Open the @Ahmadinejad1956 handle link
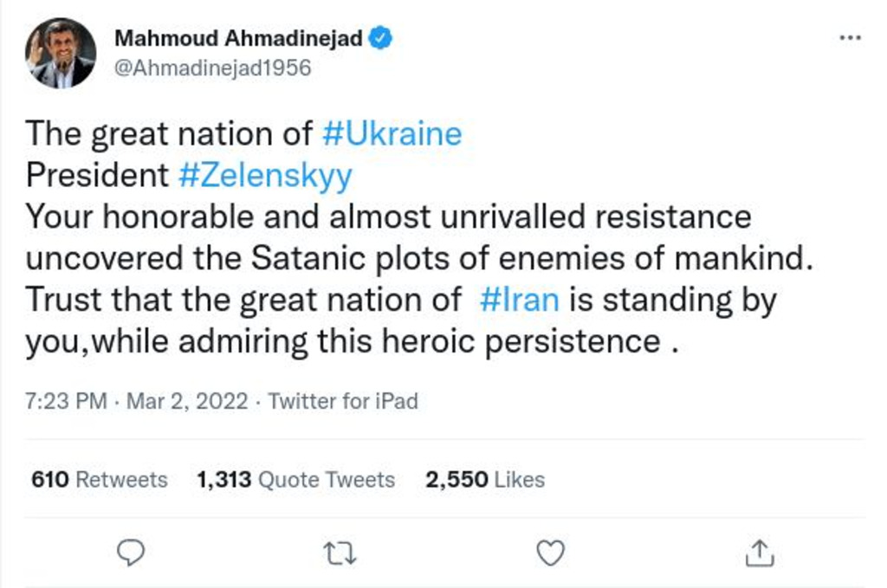The image size is (887, 588). pyautogui.click(x=212, y=68)
